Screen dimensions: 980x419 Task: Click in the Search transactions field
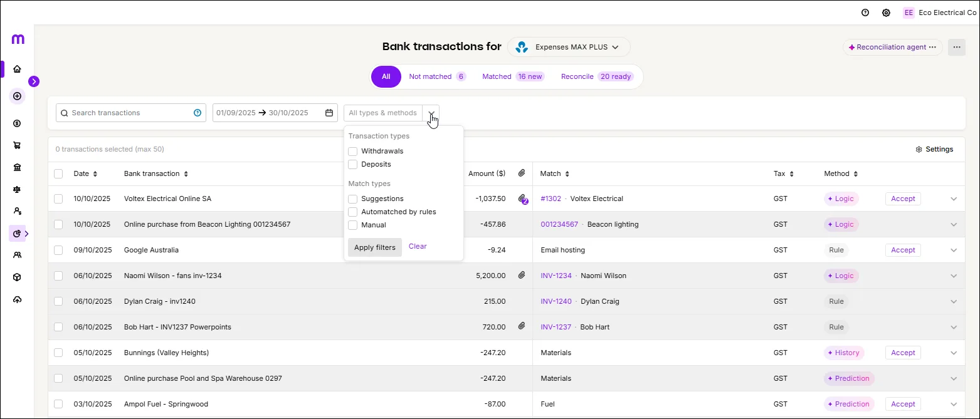point(125,112)
